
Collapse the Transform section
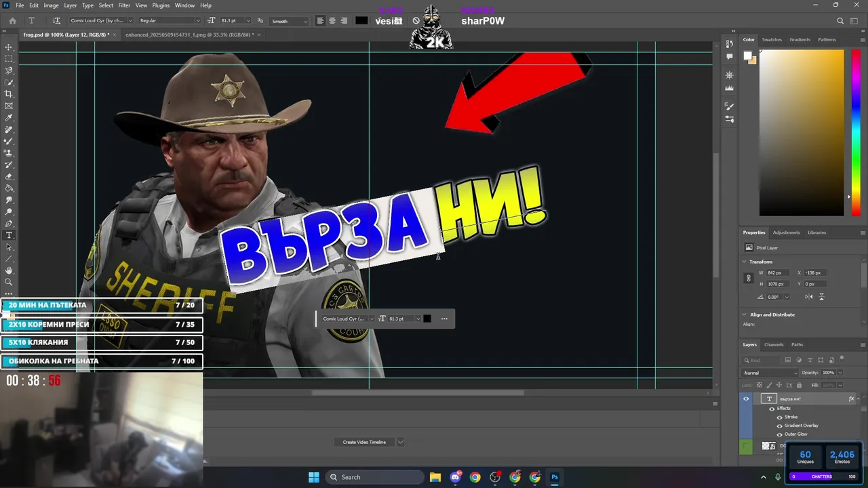point(745,262)
